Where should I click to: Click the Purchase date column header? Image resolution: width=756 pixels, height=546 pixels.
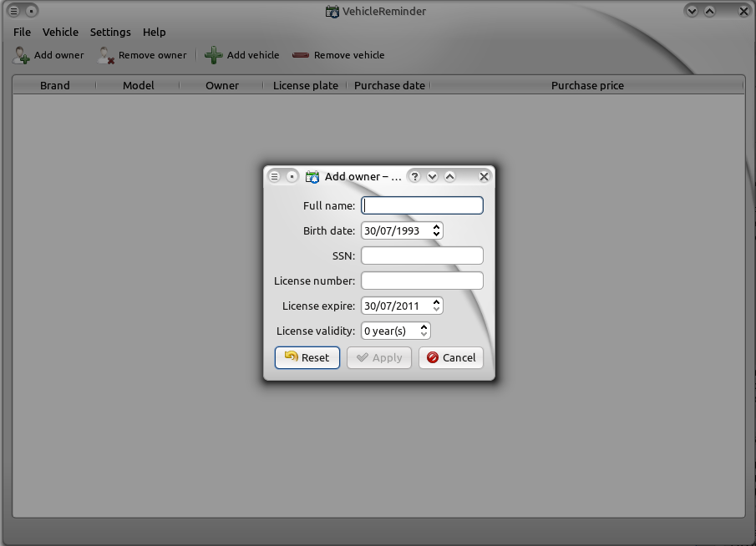[x=389, y=86]
